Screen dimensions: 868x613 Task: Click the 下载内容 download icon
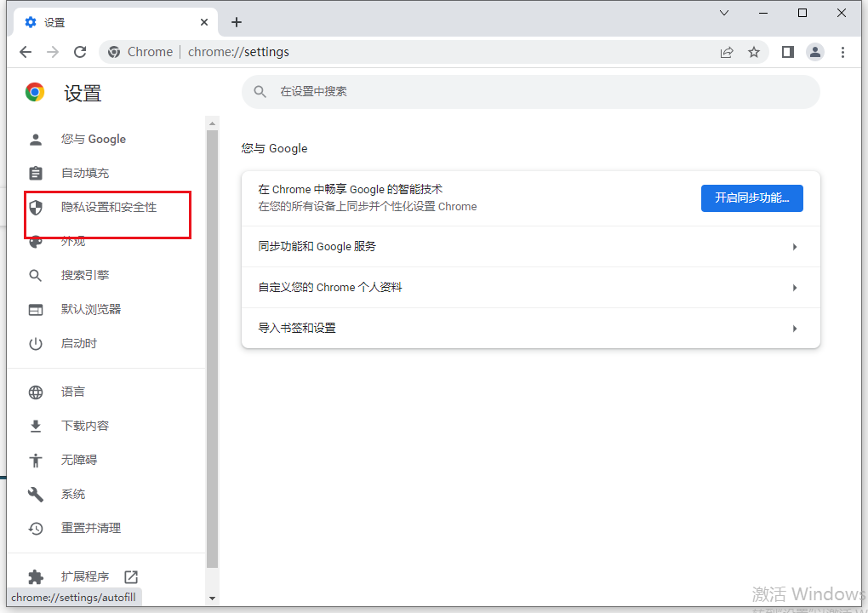tap(36, 426)
